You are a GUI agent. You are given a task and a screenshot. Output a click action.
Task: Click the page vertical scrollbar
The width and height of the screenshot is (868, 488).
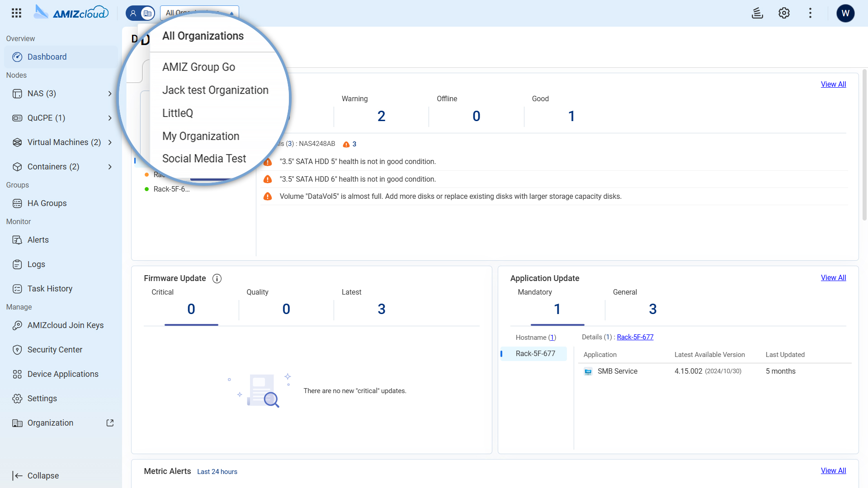[x=864, y=145]
